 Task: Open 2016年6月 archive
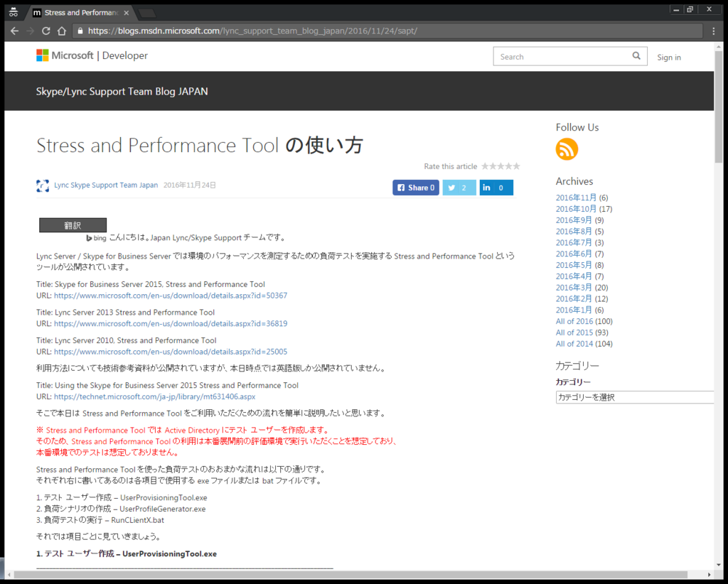[x=574, y=254]
